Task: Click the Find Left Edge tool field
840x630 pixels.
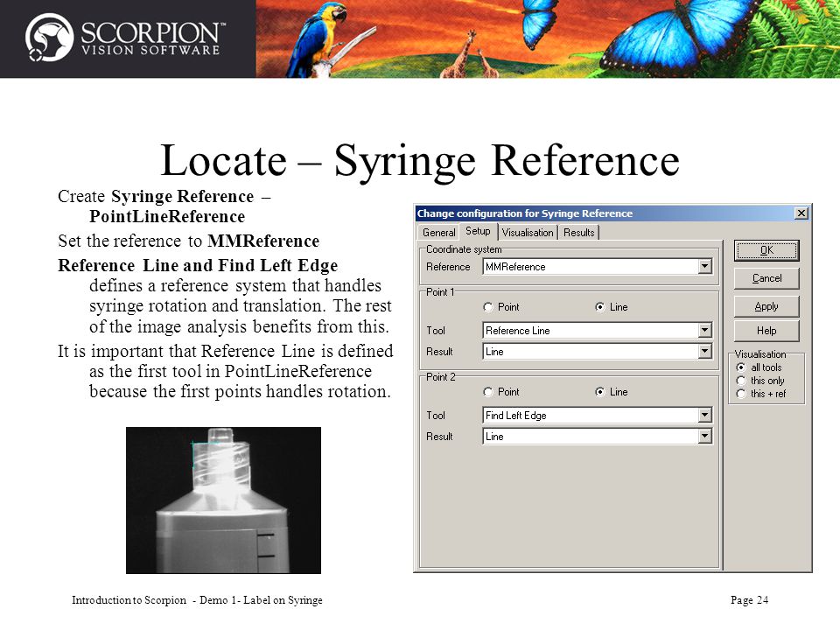Action: [x=597, y=415]
